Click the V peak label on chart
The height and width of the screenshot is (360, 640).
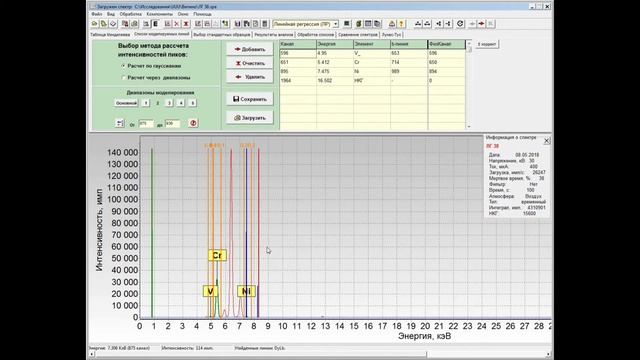pyautogui.click(x=210, y=291)
